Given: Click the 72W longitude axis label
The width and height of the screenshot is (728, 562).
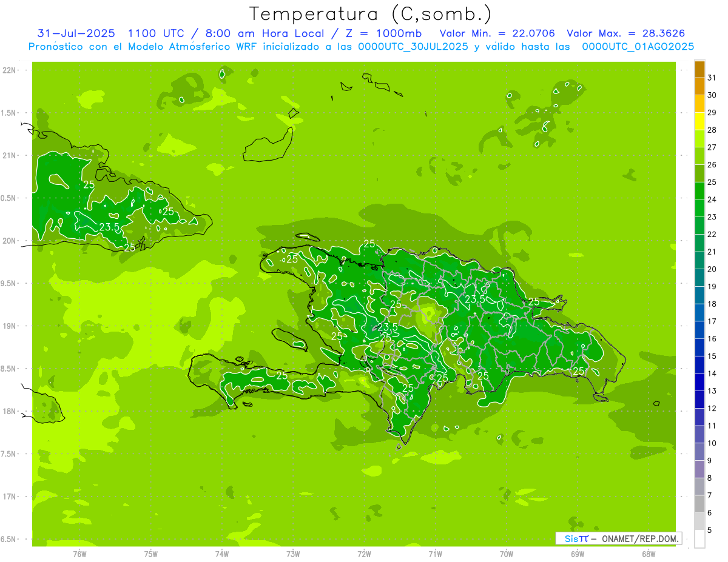Looking at the screenshot, I should 364,554.
